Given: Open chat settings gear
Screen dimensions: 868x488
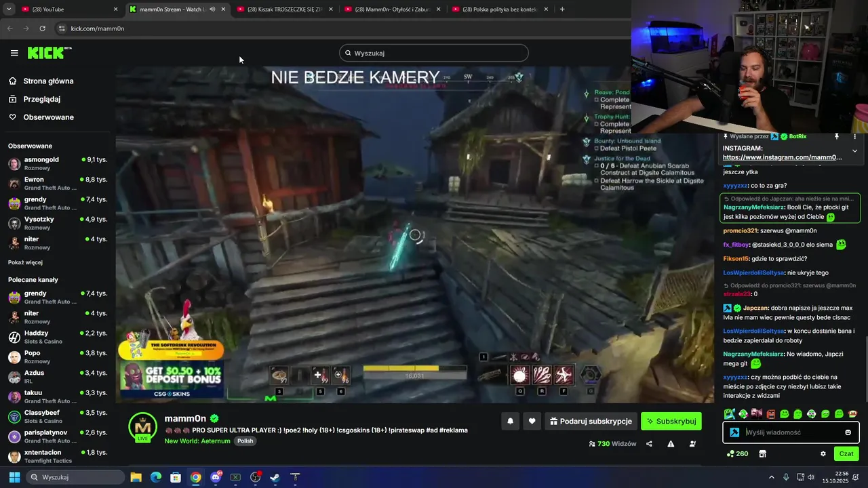Looking at the screenshot, I should tap(823, 453).
